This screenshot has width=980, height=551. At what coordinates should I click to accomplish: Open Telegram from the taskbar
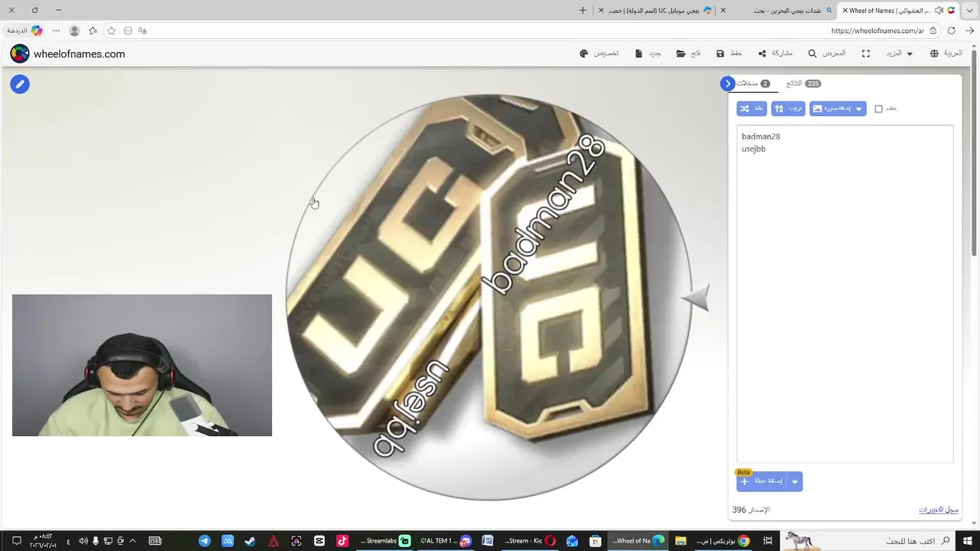tap(204, 541)
